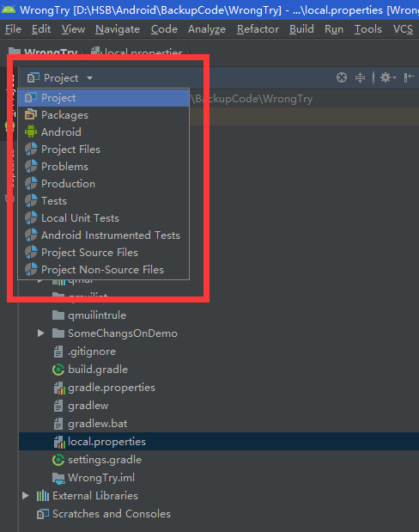Select Project in the view list
419x532 pixels.
click(x=103, y=98)
